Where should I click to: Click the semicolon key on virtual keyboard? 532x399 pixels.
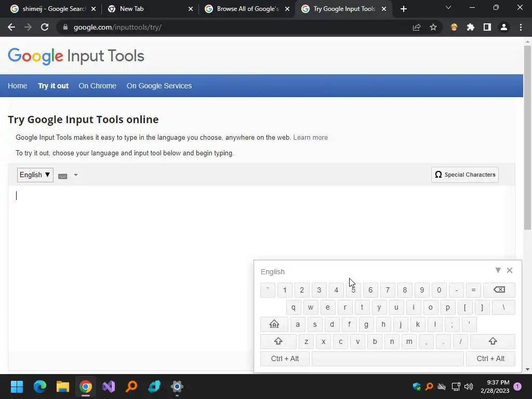(452, 324)
